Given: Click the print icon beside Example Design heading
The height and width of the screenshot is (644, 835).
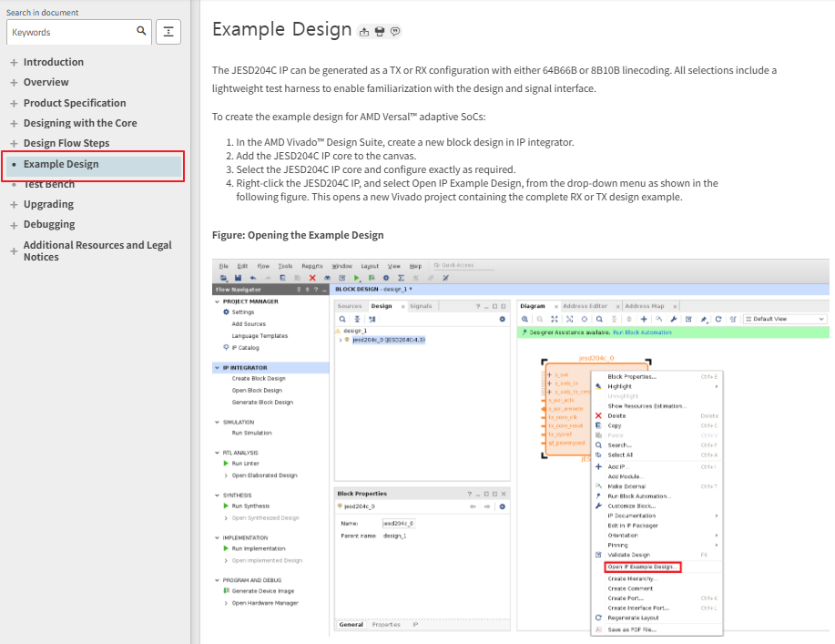Looking at the screenshot, I should pyautogui.click(x=380, y=32).
